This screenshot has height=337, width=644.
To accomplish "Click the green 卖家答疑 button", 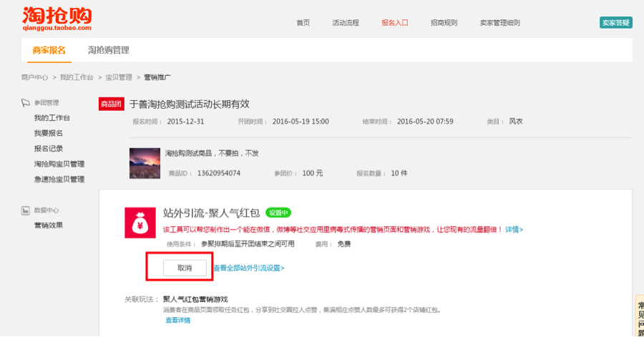I will tap(615, 23).
